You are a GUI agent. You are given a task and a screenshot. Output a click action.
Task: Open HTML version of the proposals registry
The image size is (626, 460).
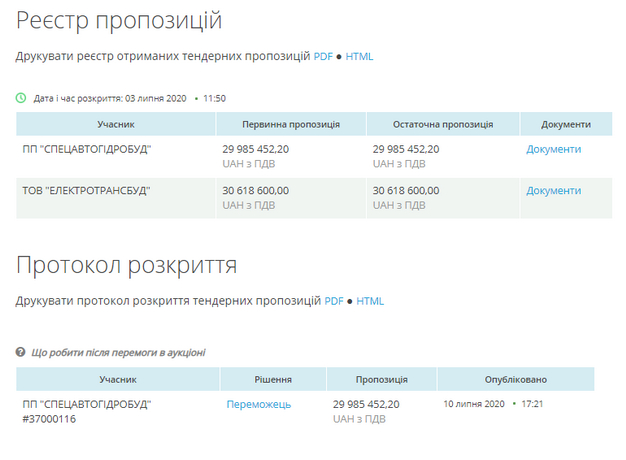tap(359, 57)
